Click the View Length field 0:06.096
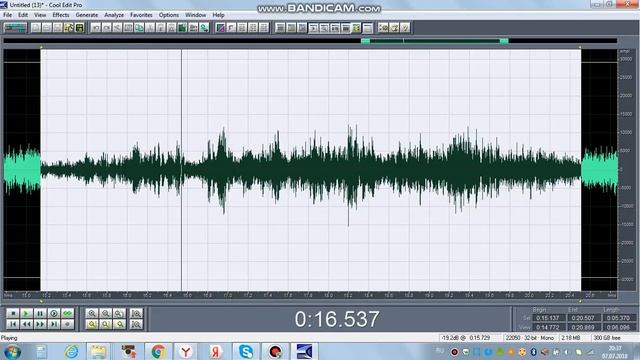The width and height of the screenshot is (640, 360). click(619, 327)
